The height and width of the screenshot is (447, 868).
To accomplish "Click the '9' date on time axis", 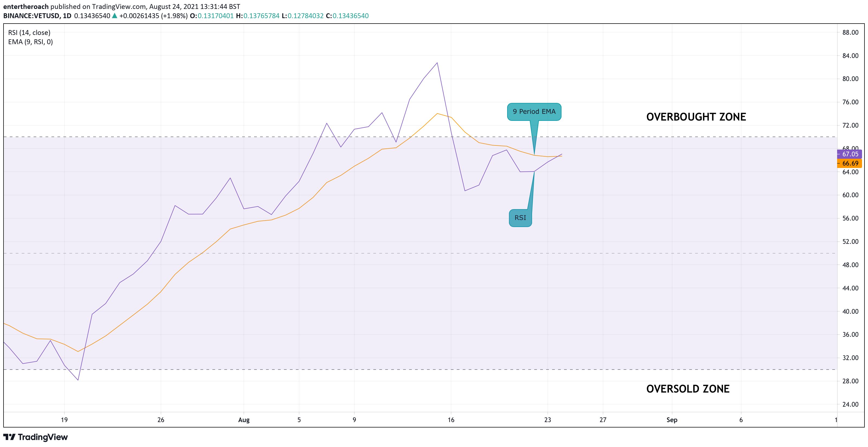I will 354,420.
